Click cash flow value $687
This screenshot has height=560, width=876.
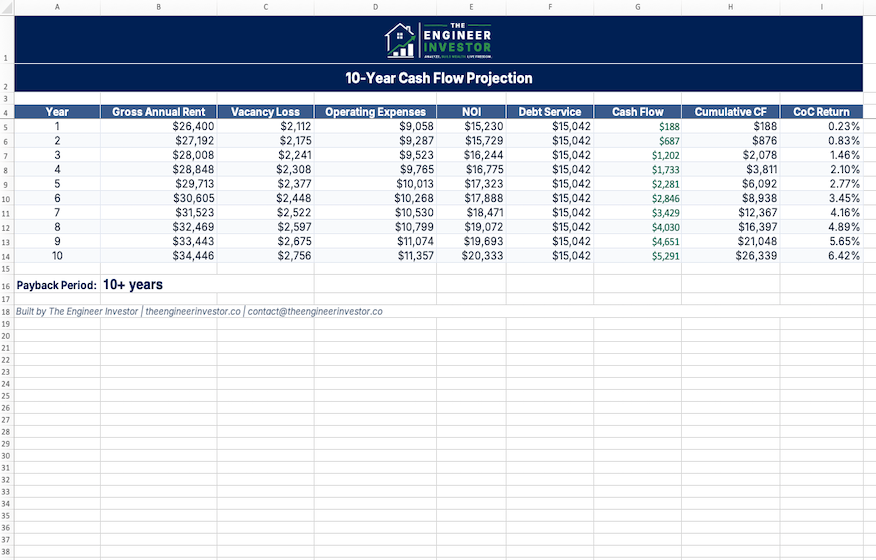[669, 141]
